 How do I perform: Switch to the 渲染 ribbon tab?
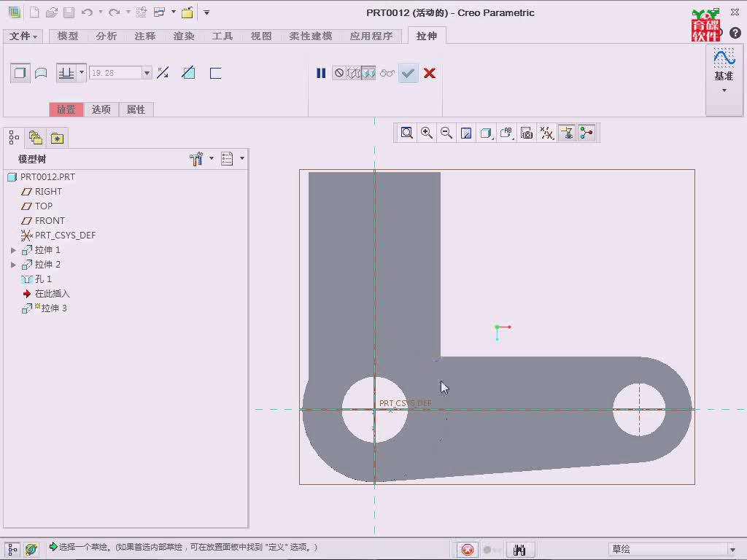(184, 36)
